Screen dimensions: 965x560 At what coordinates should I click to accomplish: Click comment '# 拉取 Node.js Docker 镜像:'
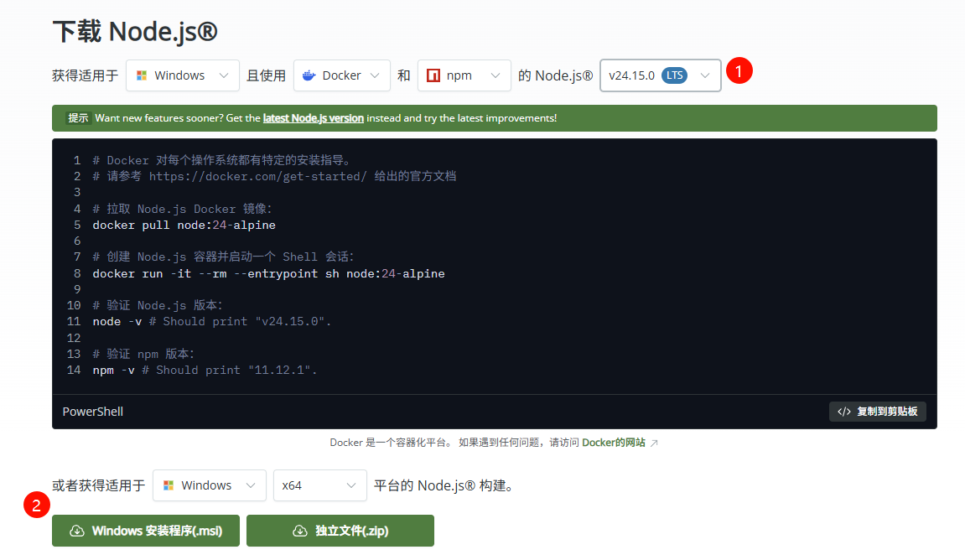click(x=182, y=209)
